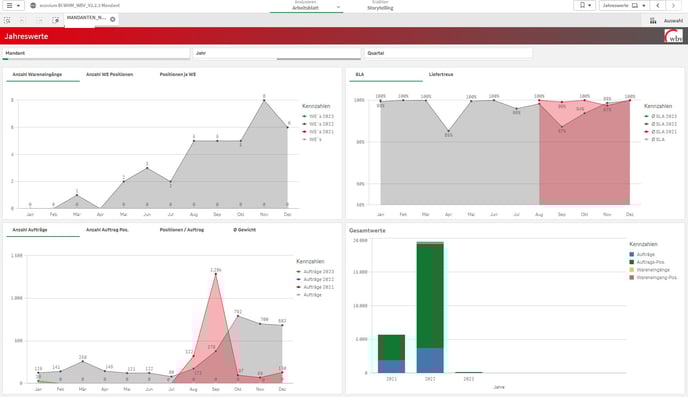Click the Ø SLA 2022 legend entry
688x397 pixels.
click(x=660, y=124)
